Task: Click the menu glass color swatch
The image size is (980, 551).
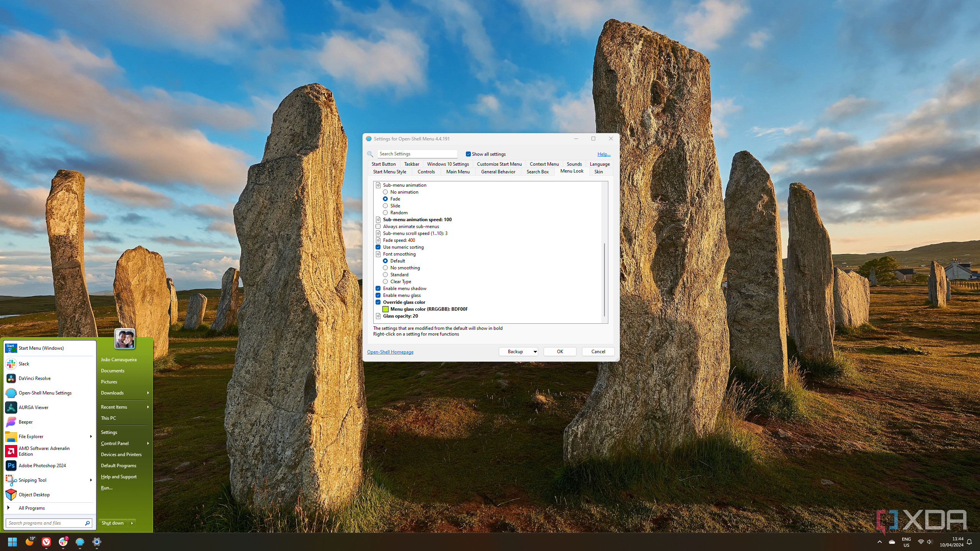Action: pos(385,309)
